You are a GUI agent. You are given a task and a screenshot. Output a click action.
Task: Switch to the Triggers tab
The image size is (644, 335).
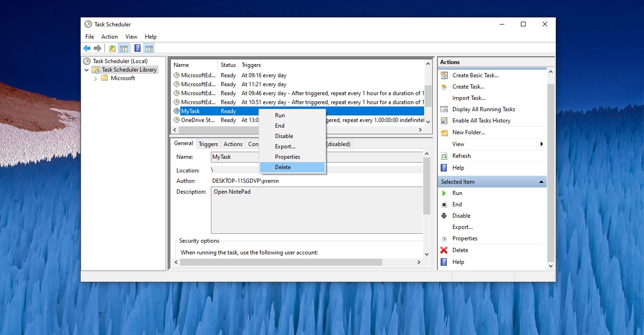208,144
